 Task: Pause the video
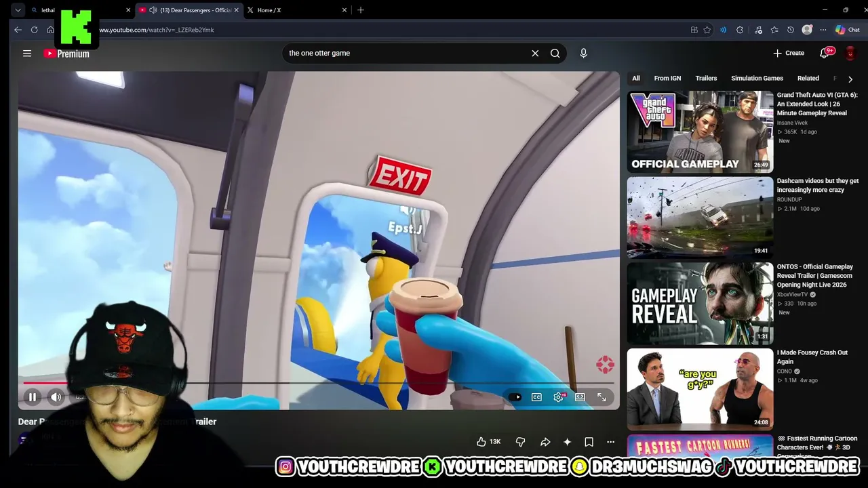[x=32, y=397]
